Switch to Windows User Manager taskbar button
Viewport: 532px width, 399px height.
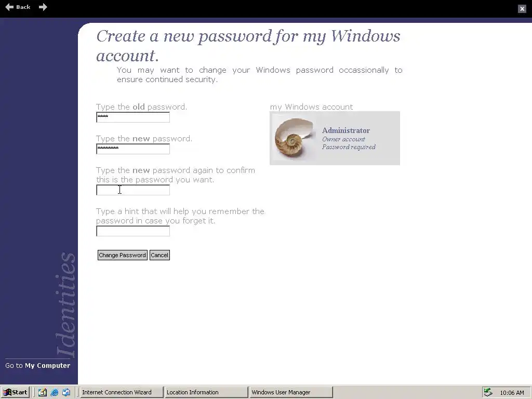pyautogui.click(x=291, y=392)
